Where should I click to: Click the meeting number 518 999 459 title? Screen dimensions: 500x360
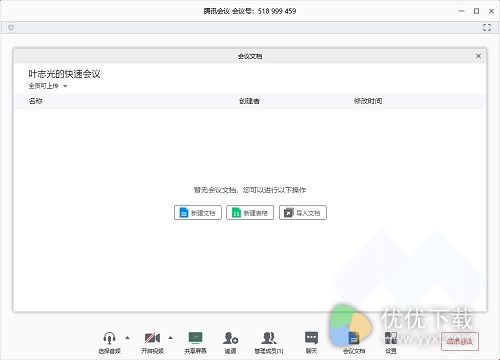(250, 11)
